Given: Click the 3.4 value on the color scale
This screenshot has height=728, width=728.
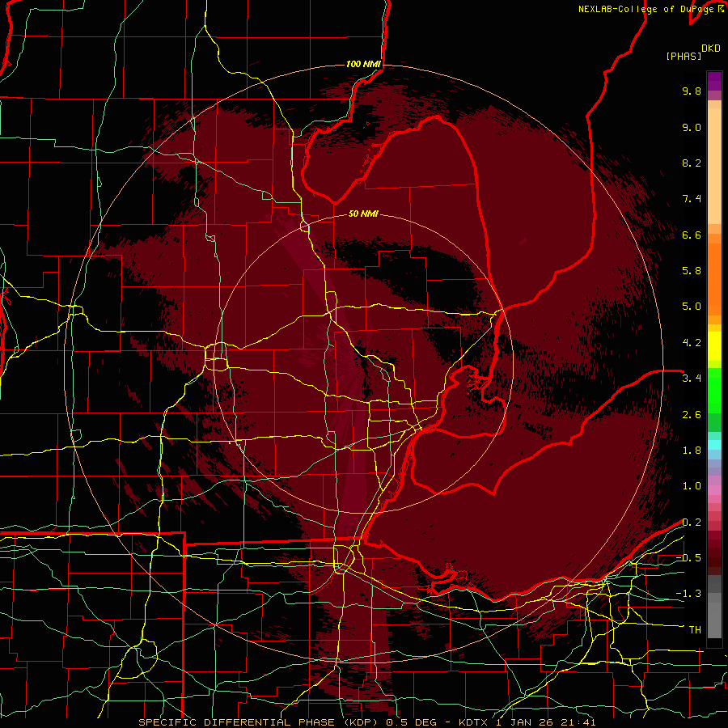Looking at the screenshot, I should click(692, 379).
